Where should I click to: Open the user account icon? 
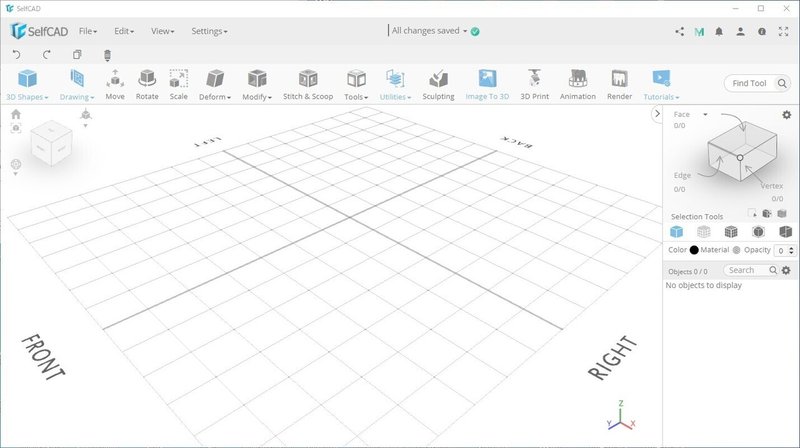(740, 32)
